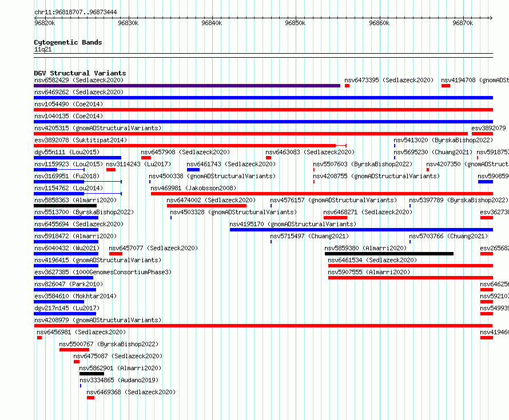Image resolution: width=509 pixels, height=420 pixels.
Task: Select the black nsv5859380 variant bar
Action: click(x=389, y=254)
